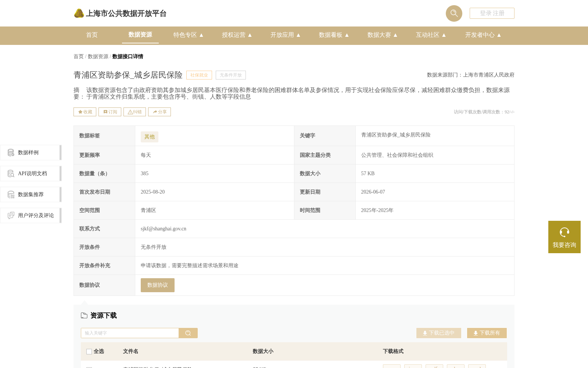This screenshot has height=368, width=588.
Task: Click the platform logo icon
Action: pyautogui.click(x=79, y=13)
